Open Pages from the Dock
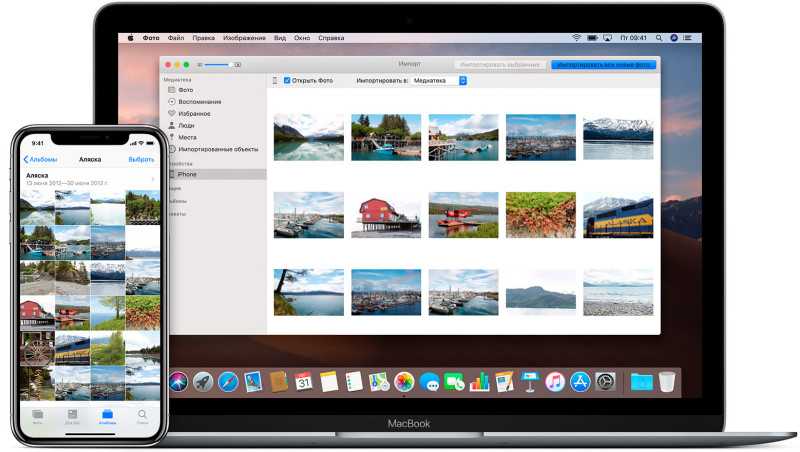This screenshot has width=800, height=452. point(504,382)
